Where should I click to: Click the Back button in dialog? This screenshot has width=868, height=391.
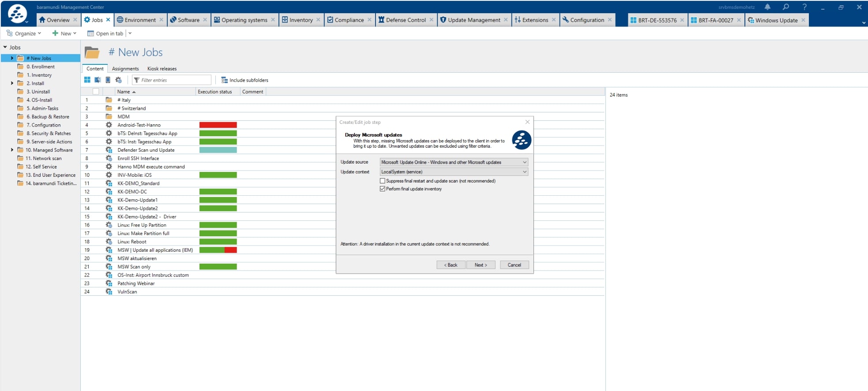(x=451, y=265)
